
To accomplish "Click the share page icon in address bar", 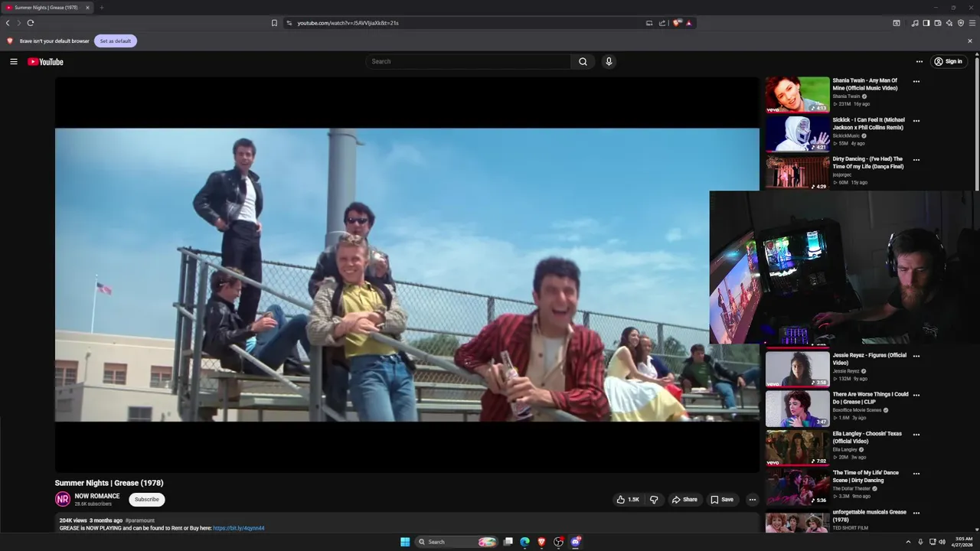I will 662,23.
